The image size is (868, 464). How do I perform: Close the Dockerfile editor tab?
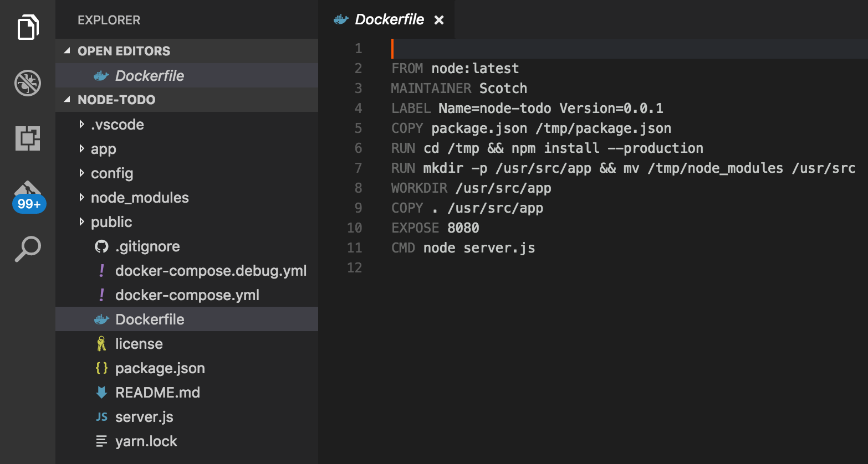point(439,20)
